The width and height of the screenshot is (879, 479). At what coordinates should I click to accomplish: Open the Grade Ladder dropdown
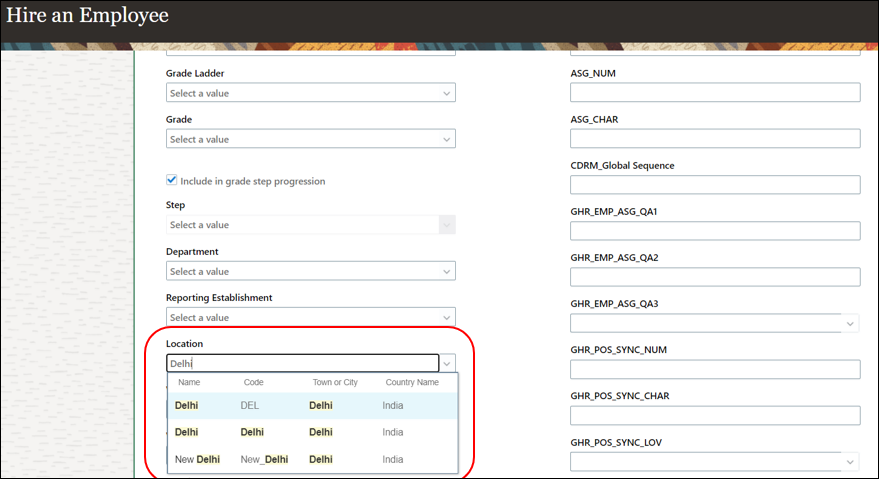[x=446, y=93]
